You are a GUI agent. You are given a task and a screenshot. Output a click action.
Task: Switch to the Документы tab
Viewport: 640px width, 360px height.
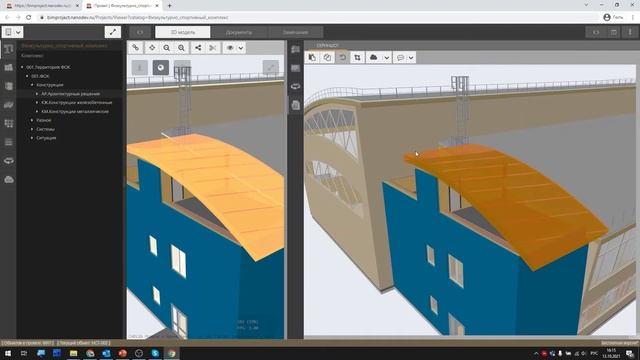(239, 32)
